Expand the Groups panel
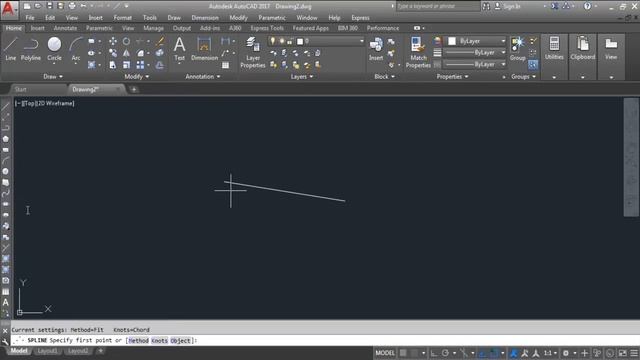 [x=523, y=76]
